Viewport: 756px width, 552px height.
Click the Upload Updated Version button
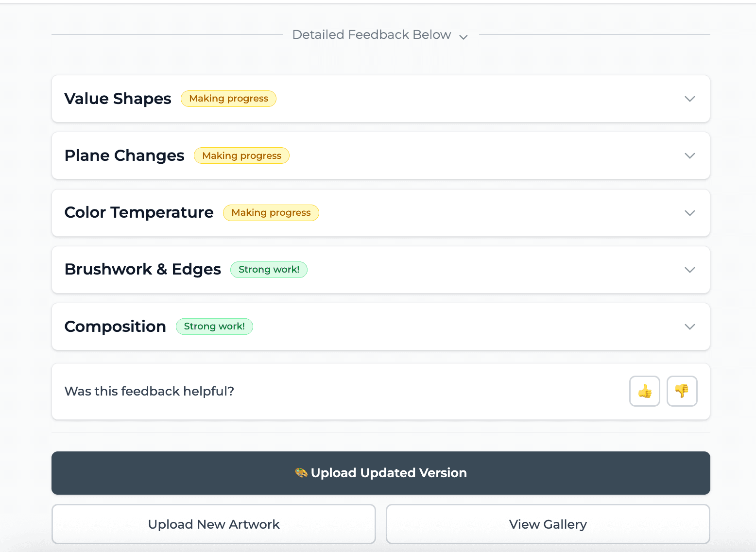380,472
